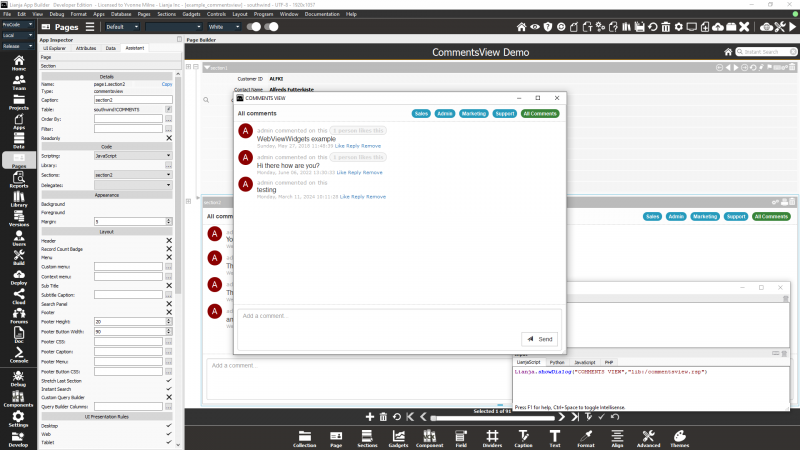Toggle the Record Count Badge attribute

coord(169,249)
